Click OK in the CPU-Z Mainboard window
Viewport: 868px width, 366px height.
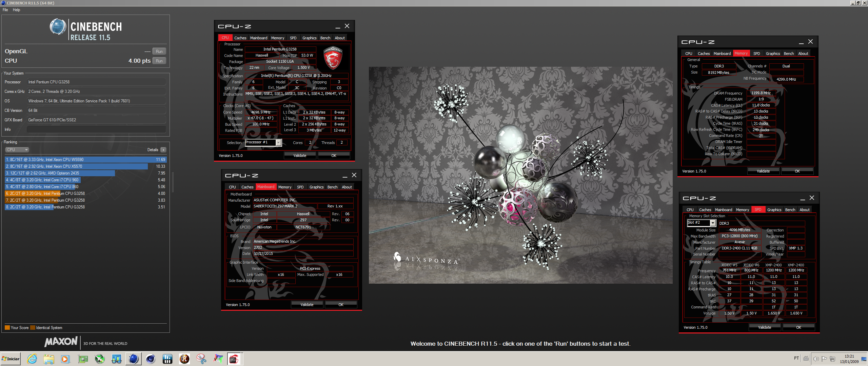point(341,305)
